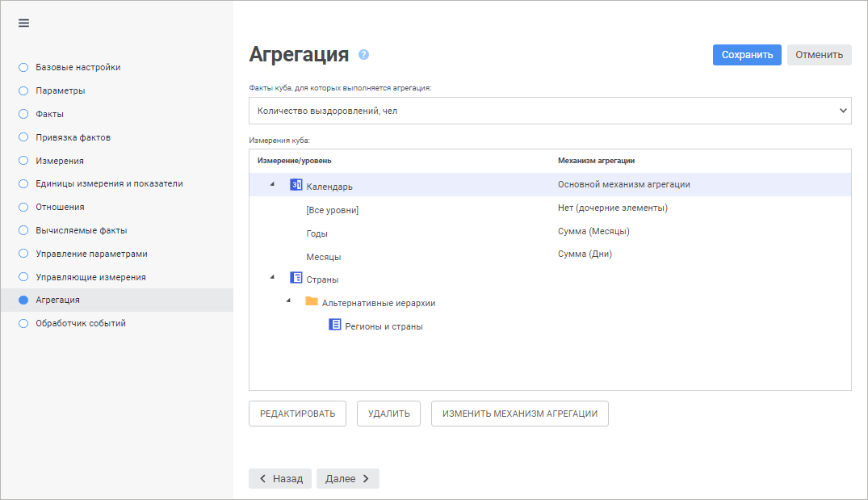Open the Вычисляемые факты section
This screenshot has width=868, height=500.
[x=81, y=230]
